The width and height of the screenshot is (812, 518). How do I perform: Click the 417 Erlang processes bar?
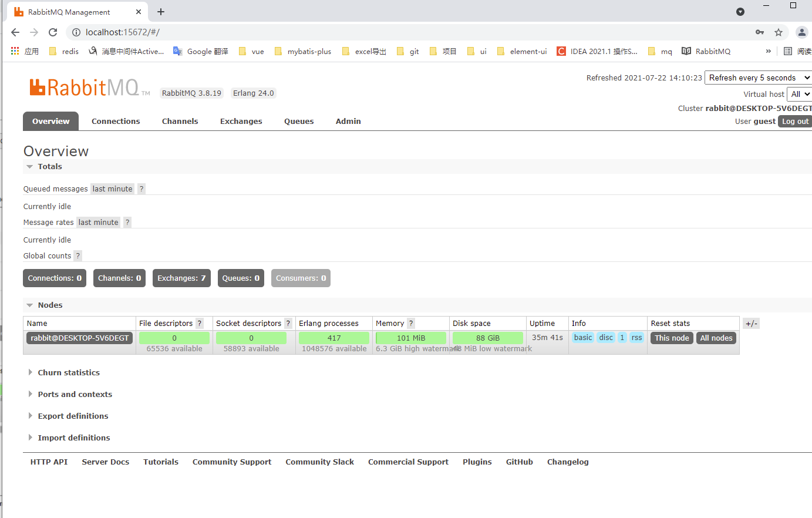tap(334, 338)
